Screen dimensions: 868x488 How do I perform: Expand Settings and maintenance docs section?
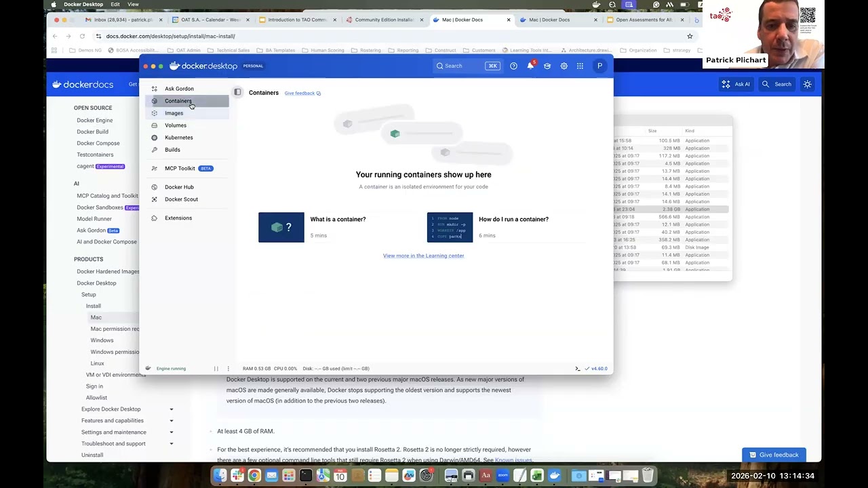tap(171, 432)
